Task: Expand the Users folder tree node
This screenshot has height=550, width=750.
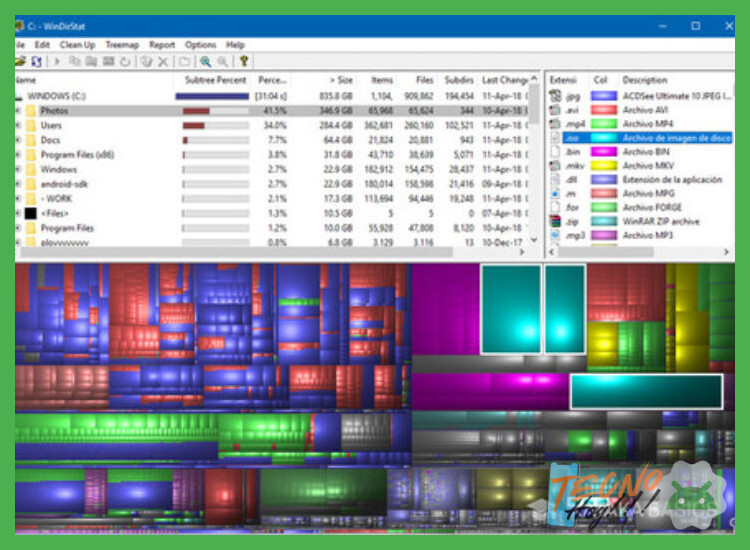Action: coord(18,125)
